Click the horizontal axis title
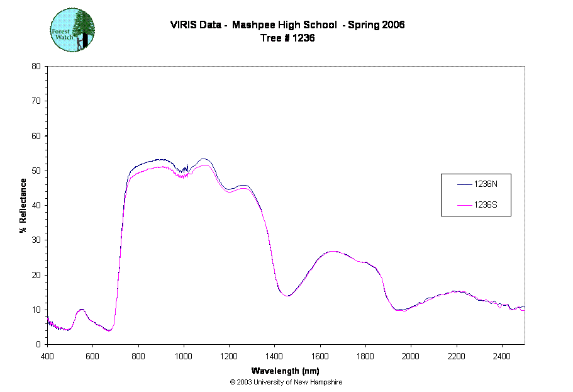The width and height of the screenshot is (573, 392). coord(286,372)
